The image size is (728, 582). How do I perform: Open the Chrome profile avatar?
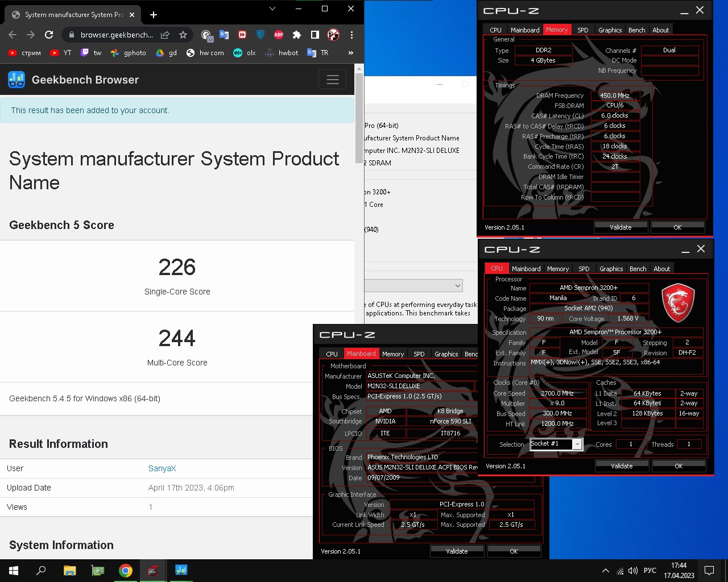(x=333, y=35)
